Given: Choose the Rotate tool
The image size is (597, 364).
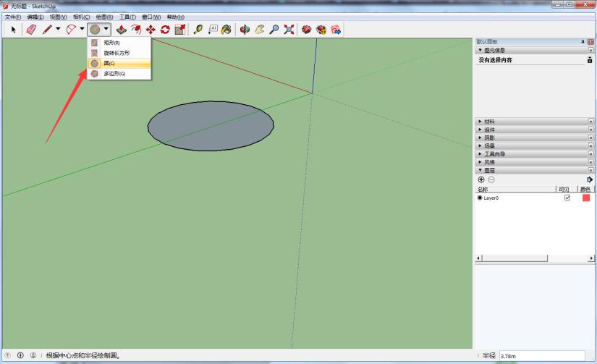Looking at the screenshot, I should pyautogui.click(x=165, y=30).
